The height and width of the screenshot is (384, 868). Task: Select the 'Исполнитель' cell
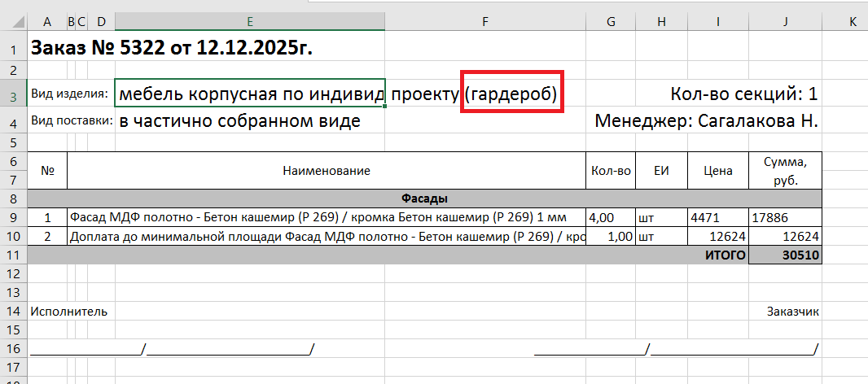(x=68, y=311)
